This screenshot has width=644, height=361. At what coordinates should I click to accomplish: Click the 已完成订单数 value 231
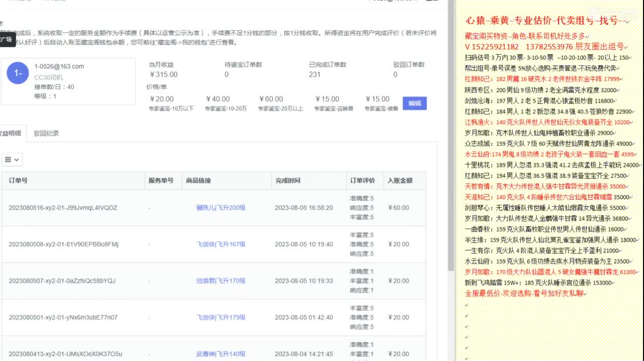coord(315,74)
